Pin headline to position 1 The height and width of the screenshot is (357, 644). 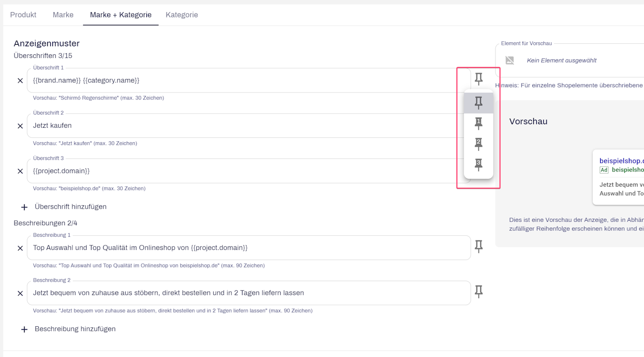pos(478,123)
